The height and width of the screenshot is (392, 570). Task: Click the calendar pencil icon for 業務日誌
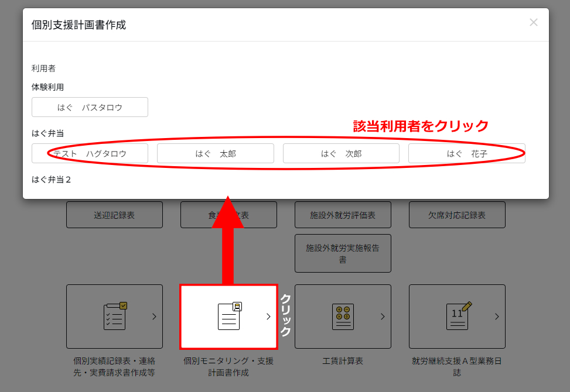[458, 316]
